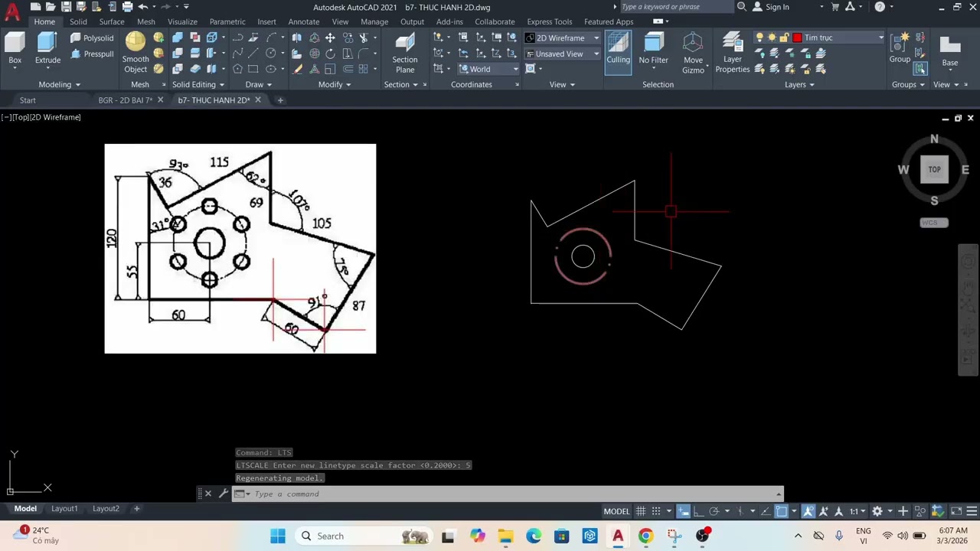Viewport: 980px width, 551px height.
Task: Open the Visualize ribbon tab
Action: [182, 21]
